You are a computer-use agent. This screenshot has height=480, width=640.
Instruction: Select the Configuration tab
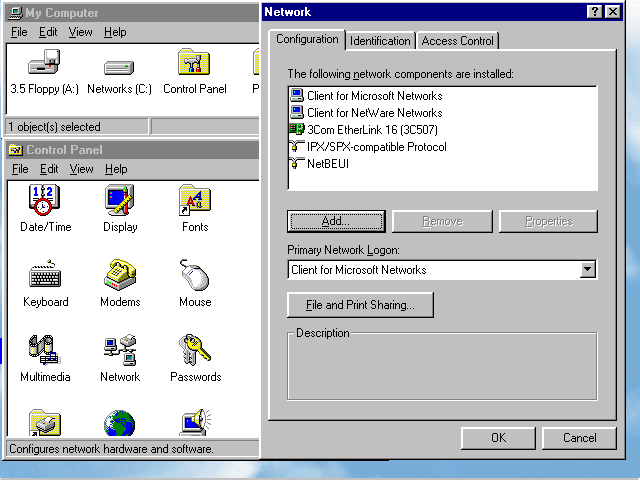pyautogui.click(x=307, y=40)
